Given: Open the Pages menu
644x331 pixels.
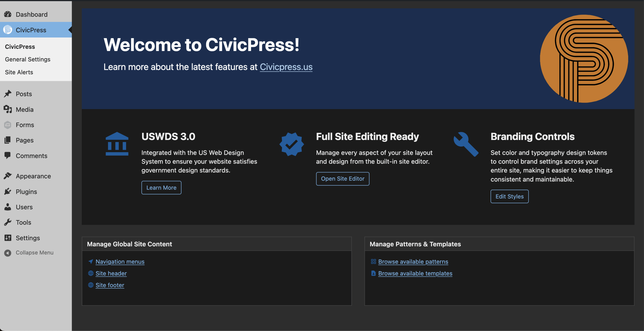Looking at the screenshot, I should (x=36, y=140).
